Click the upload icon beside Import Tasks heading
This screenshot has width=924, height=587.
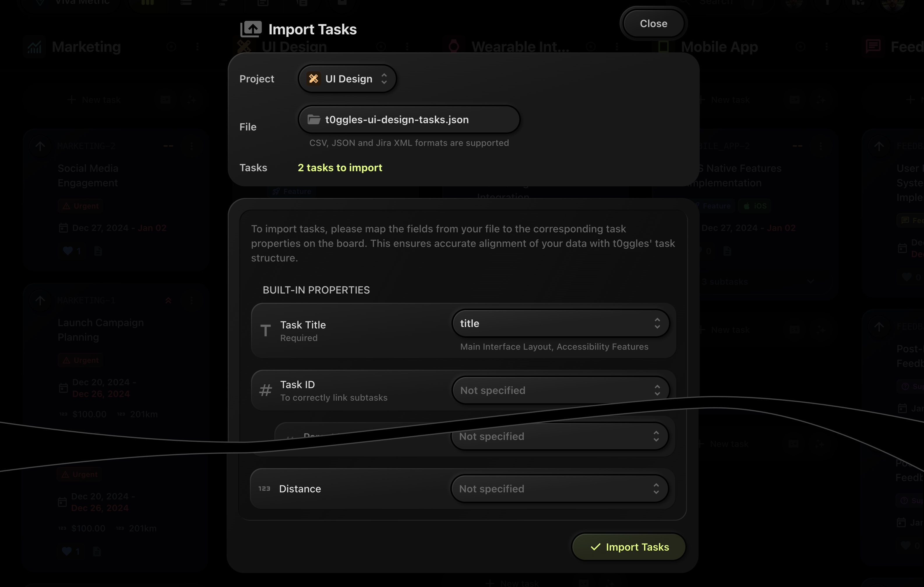(251, 29)
